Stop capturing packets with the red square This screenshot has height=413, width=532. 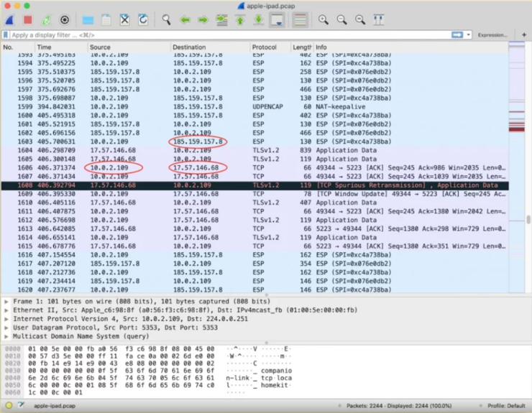(x=27, y=19)
